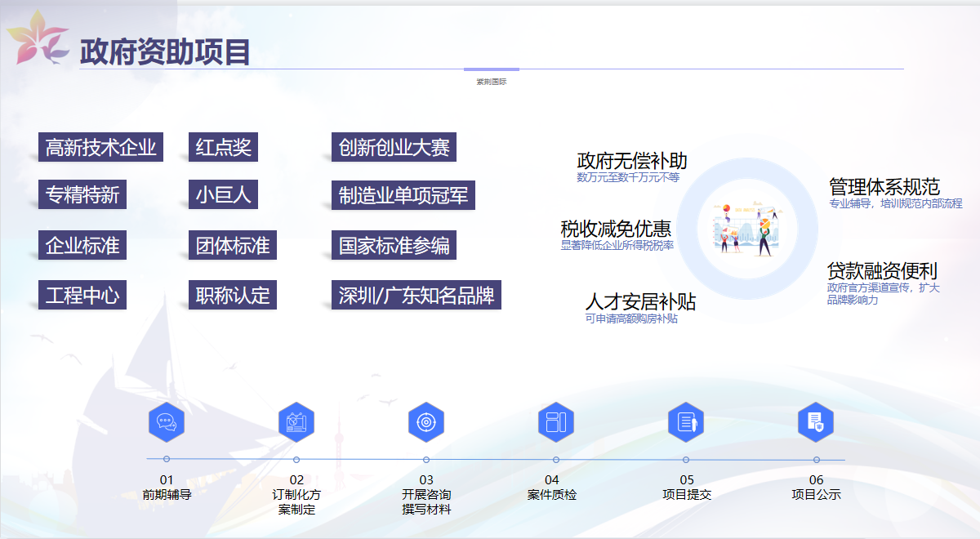Click the 贷款融资便利 heading text

coord(881,270)
